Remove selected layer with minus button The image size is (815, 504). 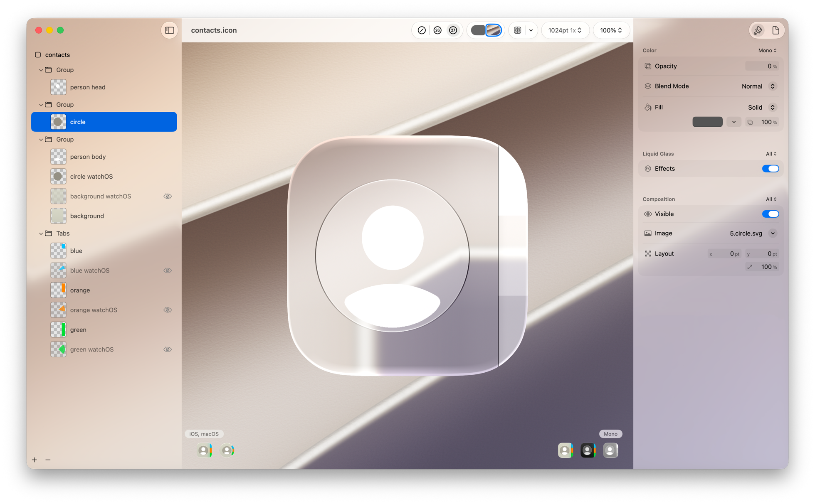tap(48, 460)
